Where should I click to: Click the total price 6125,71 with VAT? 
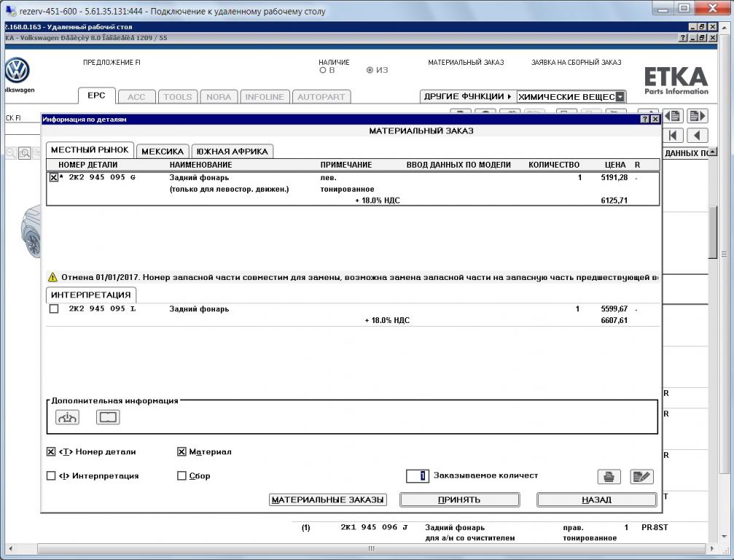click(614, 201)
